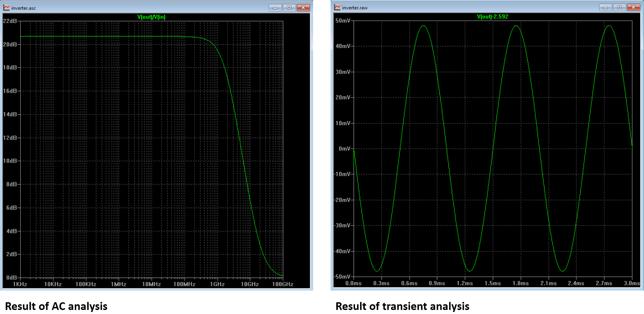
Task: Click the 3.0ms time axis label
Action: 632,283
